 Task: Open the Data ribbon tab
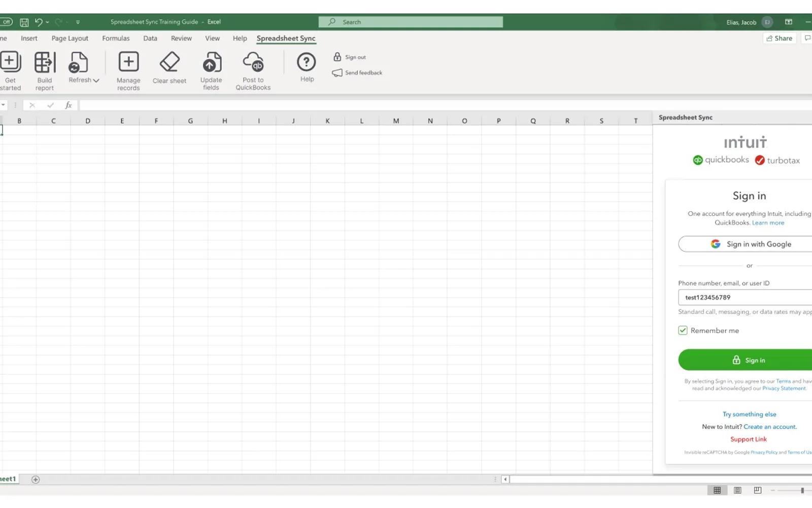(x=150, y=38)
